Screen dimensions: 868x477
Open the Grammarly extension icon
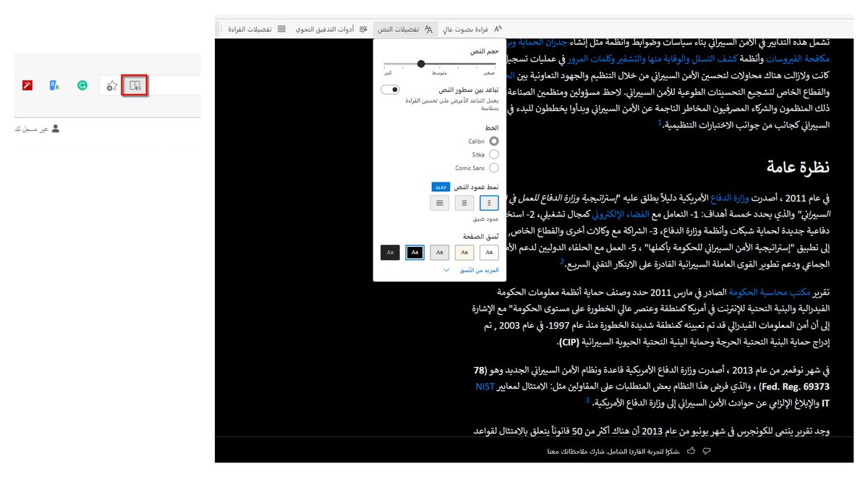click(x=82, y=85)
